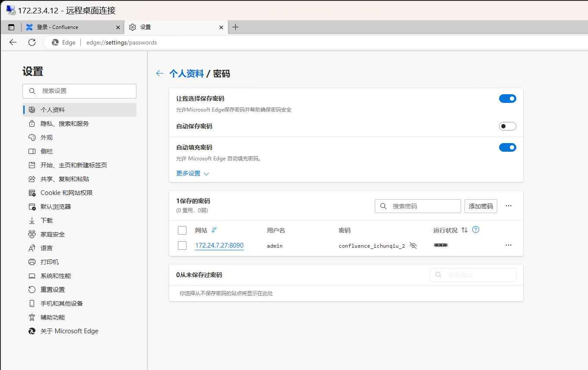The height and width of the screenshot is (370, 588).
Task: Click the 运行状况 help question icon
Action: (x=476, y=230)
